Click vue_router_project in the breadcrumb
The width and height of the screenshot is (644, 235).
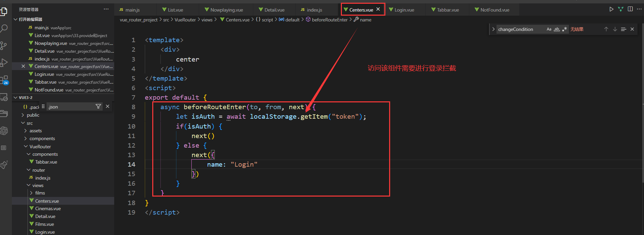(x=139, y=20)
